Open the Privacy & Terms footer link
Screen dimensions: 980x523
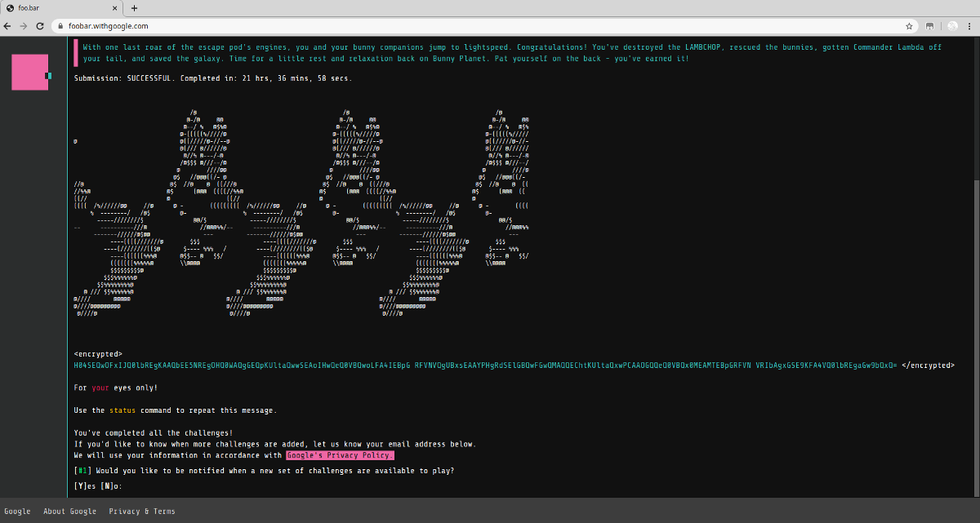(x=142, y=512)
